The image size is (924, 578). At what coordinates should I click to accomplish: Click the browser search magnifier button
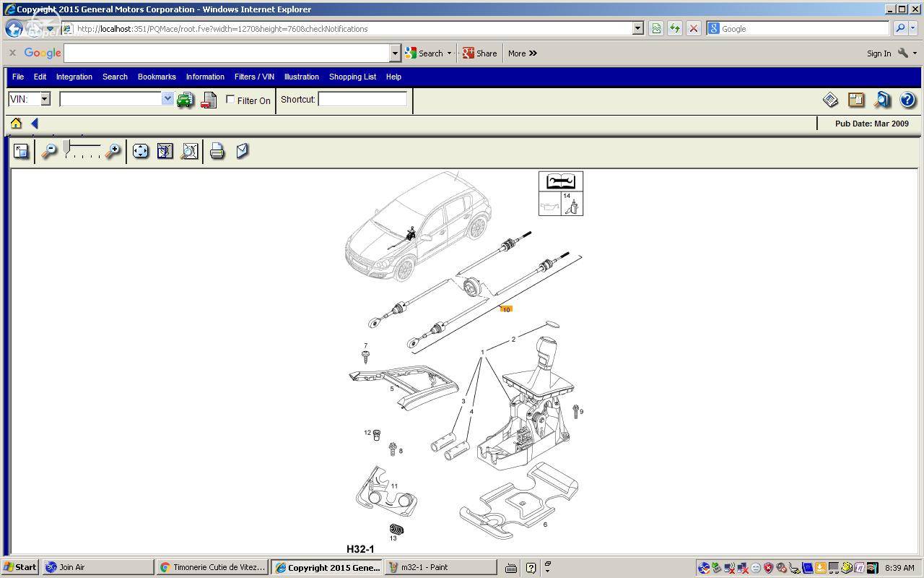pos(900,28)
